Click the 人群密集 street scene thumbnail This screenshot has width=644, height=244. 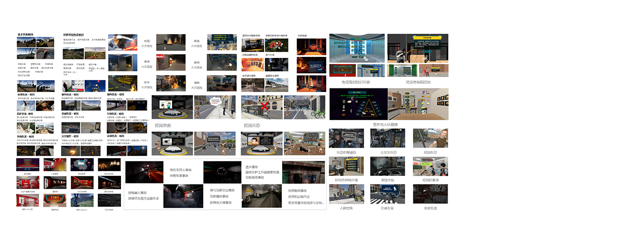347,195
